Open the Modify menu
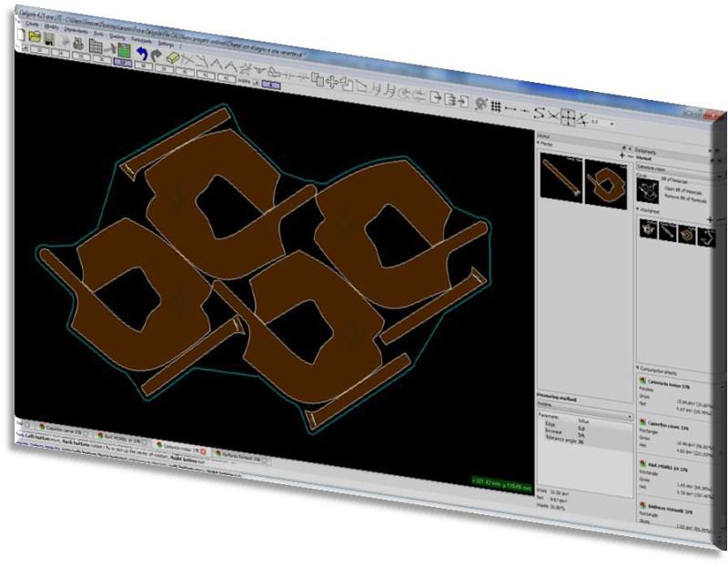 pyautogui.click(x=52, y=26)
